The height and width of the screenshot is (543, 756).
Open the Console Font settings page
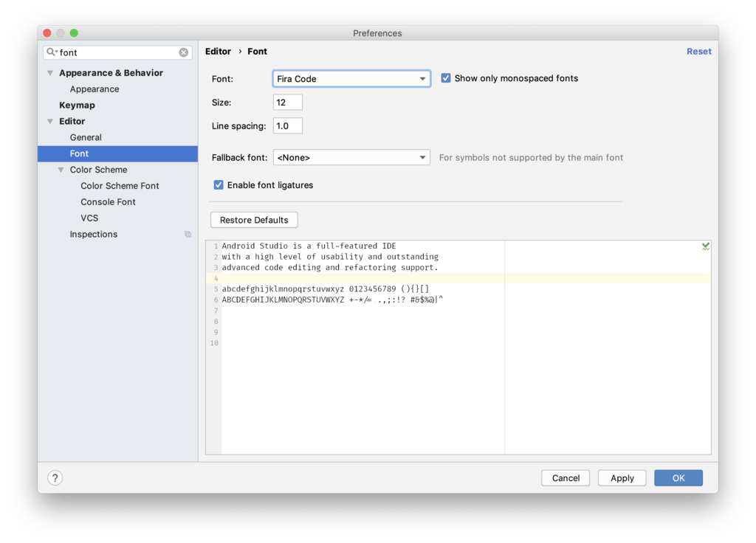pos(108,202)
